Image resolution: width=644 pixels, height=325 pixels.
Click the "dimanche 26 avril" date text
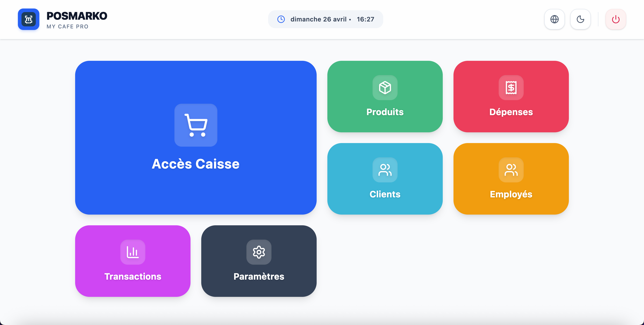pos(318,19)
